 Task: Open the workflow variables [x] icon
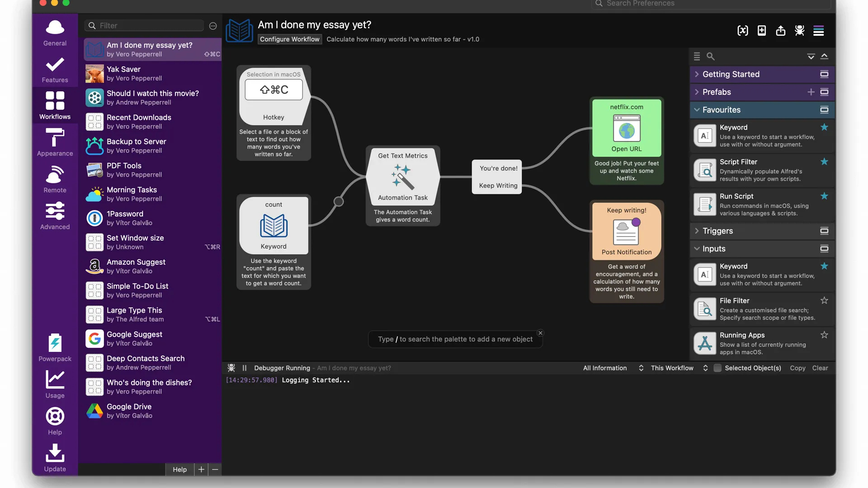click(x=742, y=31)
